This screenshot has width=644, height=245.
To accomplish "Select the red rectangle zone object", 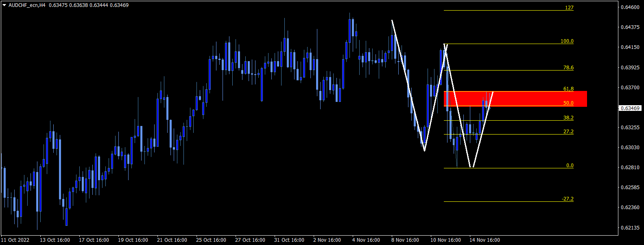I will click(x=515, y=99).
